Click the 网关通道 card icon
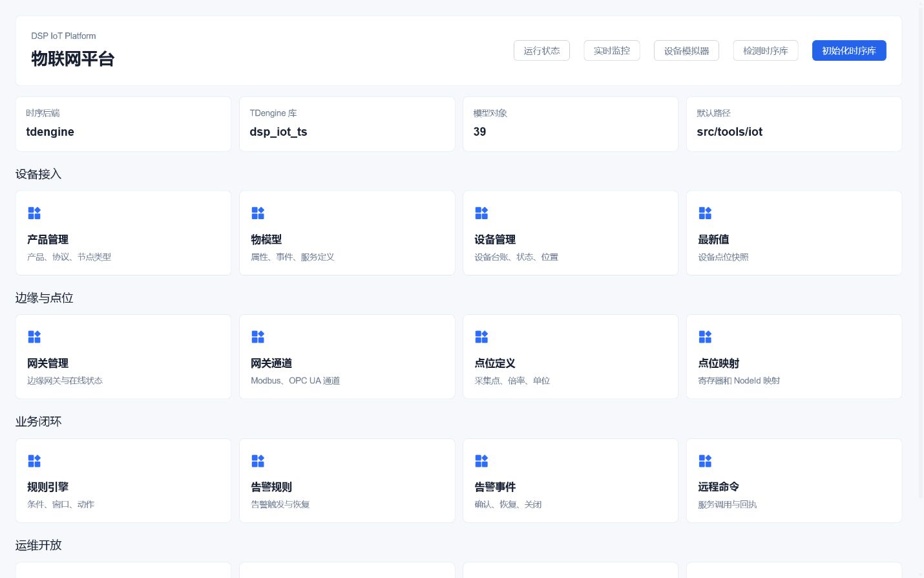Image resolution: width=924 pixels, height=578 pixels. pos(258,337)
